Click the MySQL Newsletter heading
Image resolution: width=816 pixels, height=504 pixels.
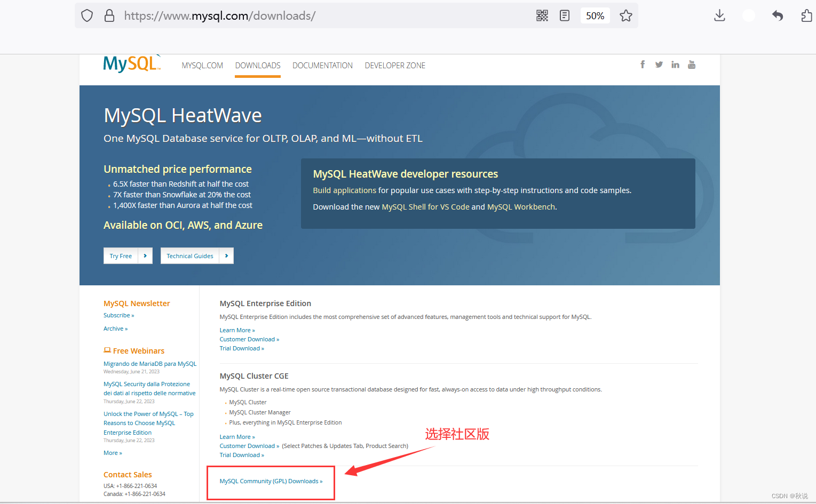(x=137, y=303)
